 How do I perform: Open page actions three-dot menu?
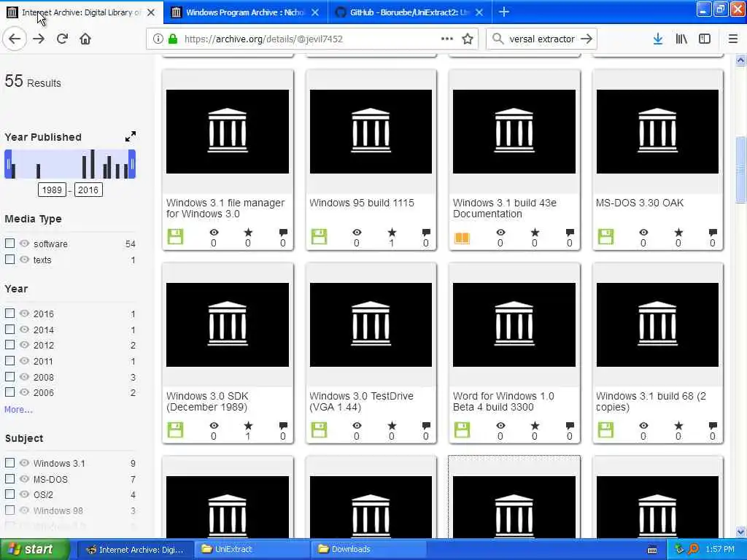point(447,39)
